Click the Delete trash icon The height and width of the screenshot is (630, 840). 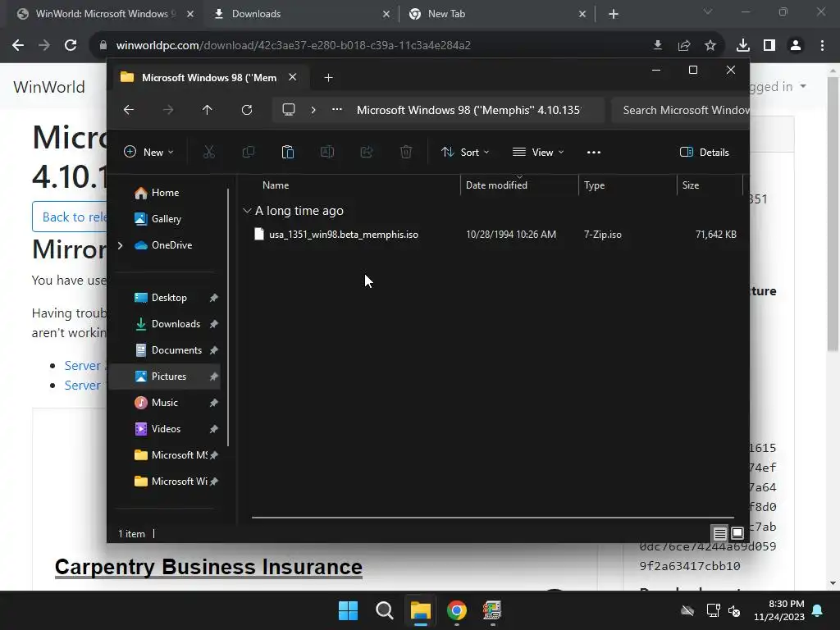pyautogui.click(x=406, y=152)
